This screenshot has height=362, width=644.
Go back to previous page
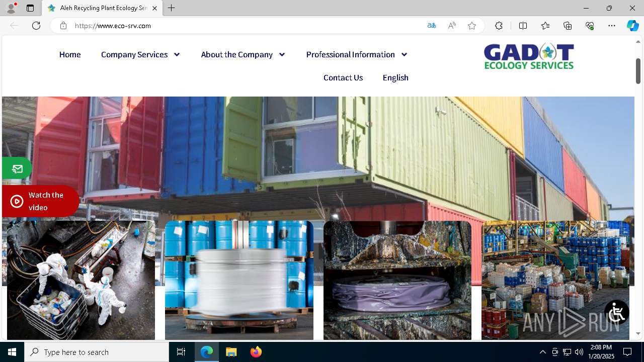pyautogui.click(x=14, y=26)
